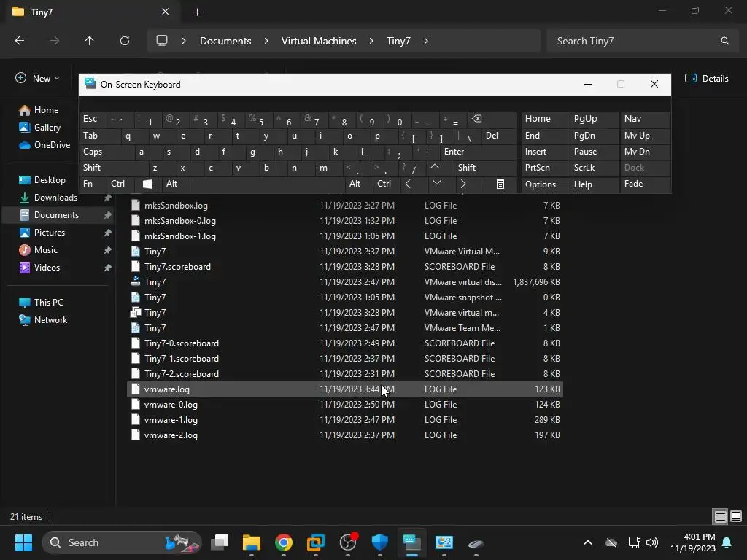Click the This PC monitor icon in the address bar
The height and width of the screenshot is (560, 747).
162,41
